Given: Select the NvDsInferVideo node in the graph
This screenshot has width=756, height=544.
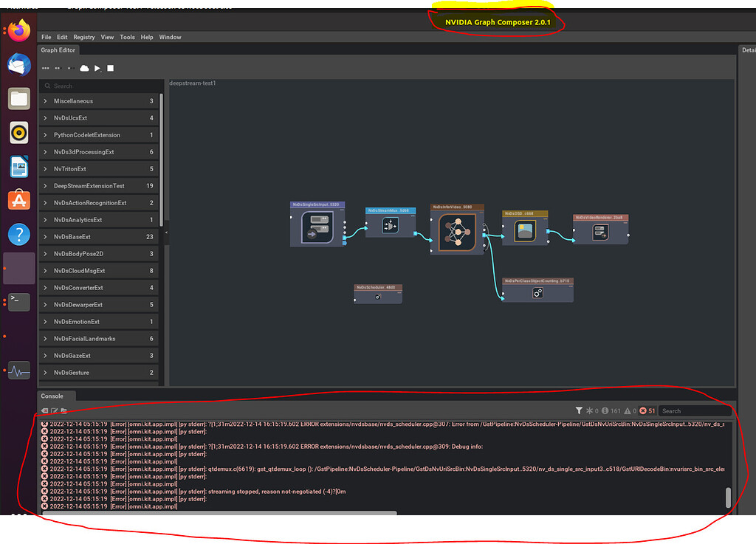Looking at the screenshot, I should (x=458, y=229).
